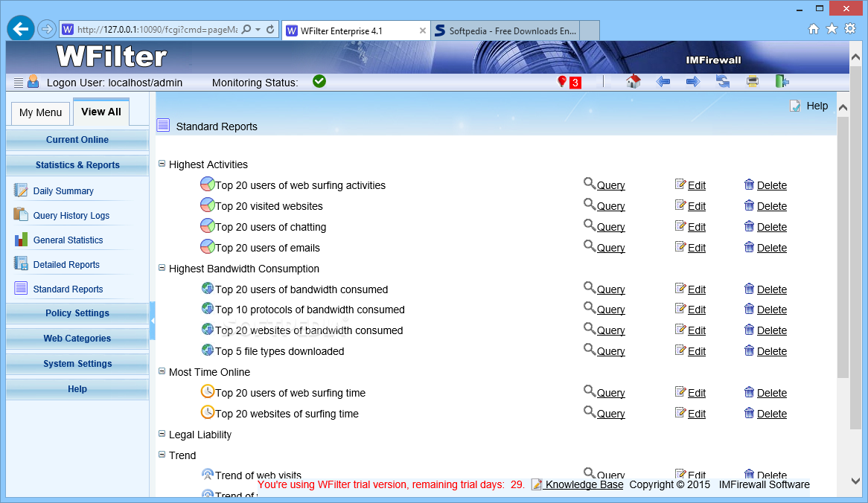This screenshot has width=868, height=503.
Task: Collapse Most Time Online group
Action: (162, 371)
